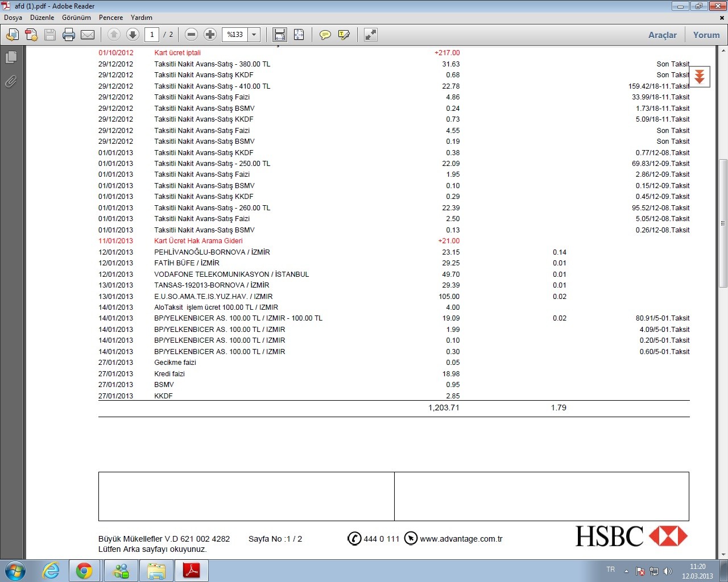Open the Pencere menu
The image size is (728, 582).
pyautogui.click(x=111, y=18)
